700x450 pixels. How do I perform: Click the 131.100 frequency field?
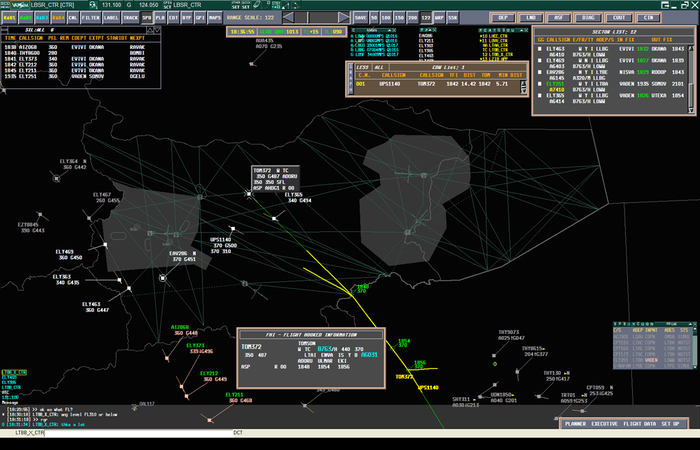112,5
